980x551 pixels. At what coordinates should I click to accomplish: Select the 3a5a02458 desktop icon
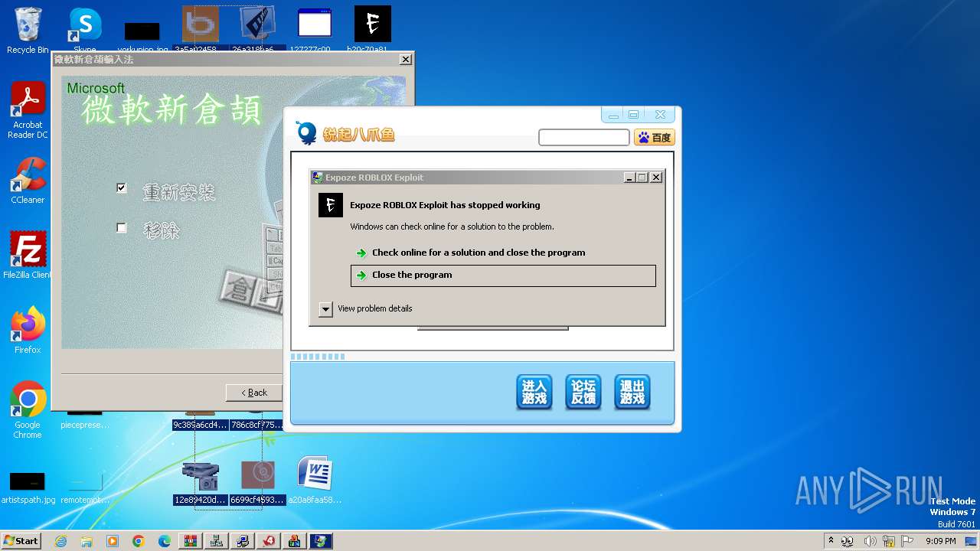click(x=200, y=29)
